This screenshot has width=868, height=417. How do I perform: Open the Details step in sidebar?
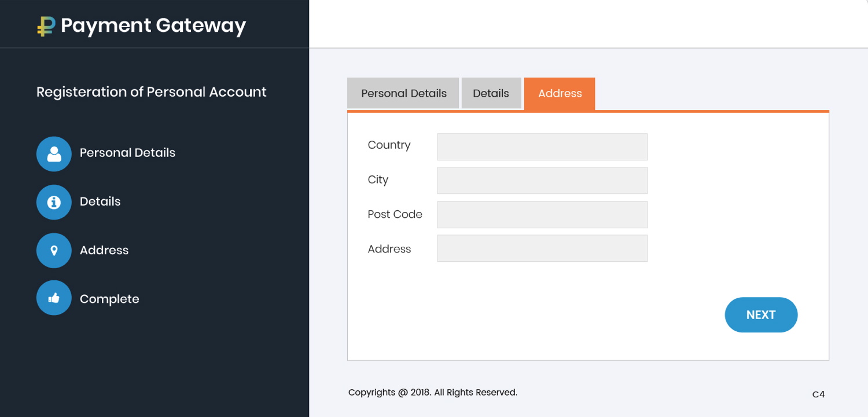click(x=100, y=202)
